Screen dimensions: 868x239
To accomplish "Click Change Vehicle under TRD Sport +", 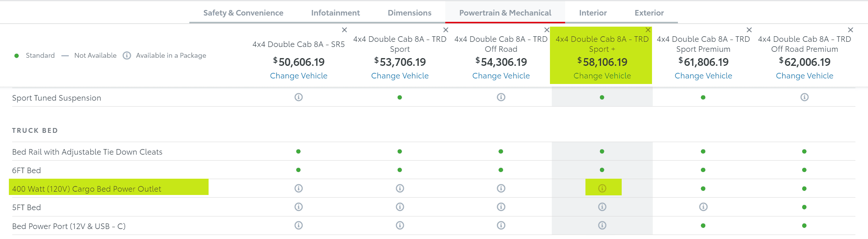I will (602, 76).
